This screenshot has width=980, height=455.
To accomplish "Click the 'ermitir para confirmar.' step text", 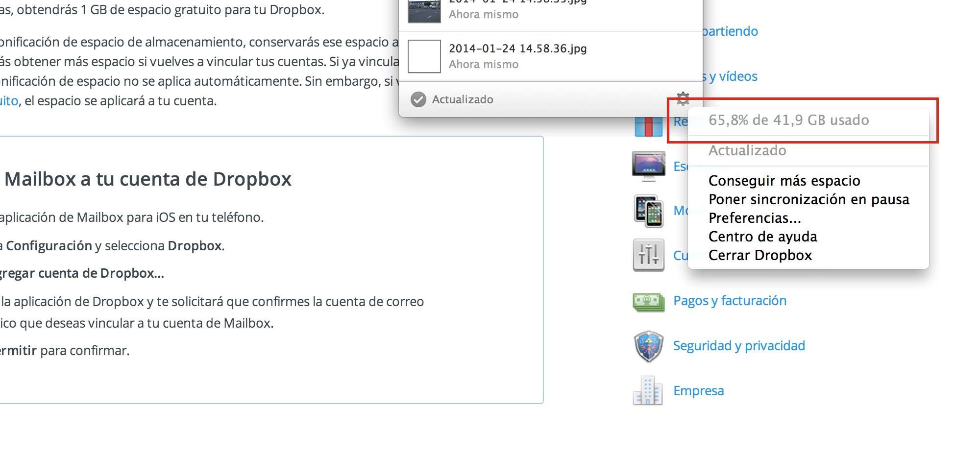I will [64, 351].
